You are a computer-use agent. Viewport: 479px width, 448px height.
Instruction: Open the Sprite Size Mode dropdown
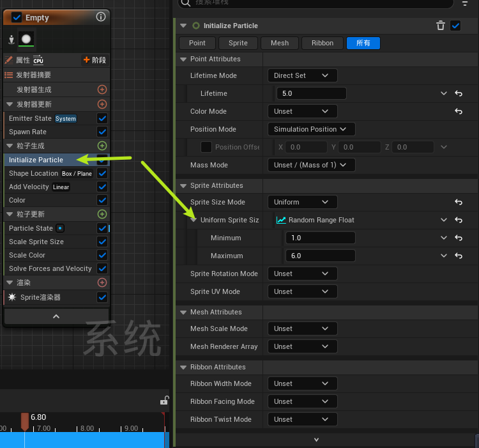click(303, 202)
